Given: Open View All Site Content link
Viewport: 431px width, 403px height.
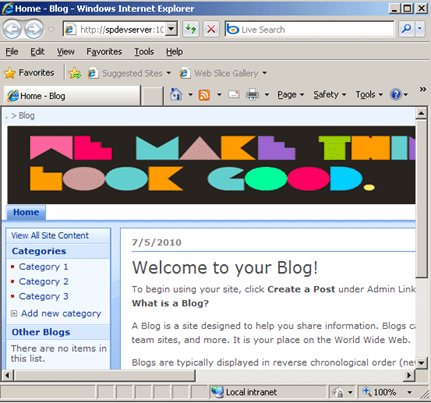Looking at the screenshot, I should click(x=50, y=236).
